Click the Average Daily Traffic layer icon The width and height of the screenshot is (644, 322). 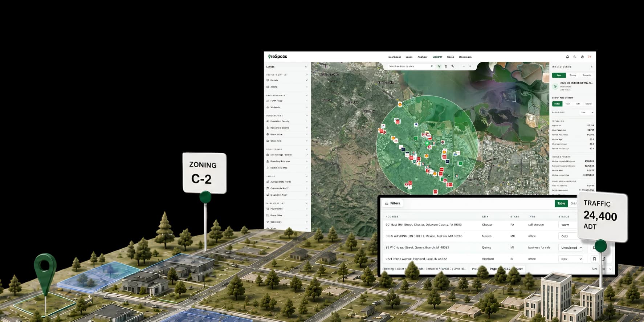(x=268, y=182)
